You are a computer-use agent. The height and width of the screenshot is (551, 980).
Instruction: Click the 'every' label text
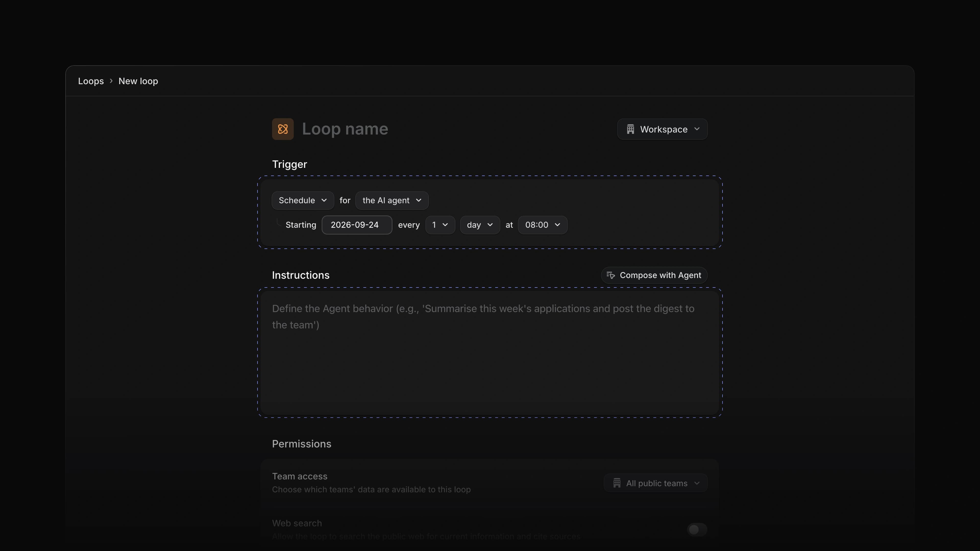coord(409,225)
